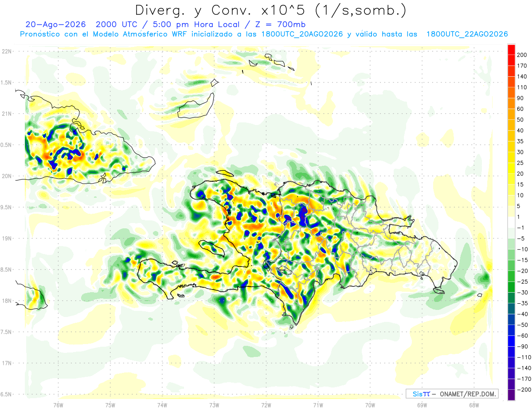This screenshot has height=411, width=532.
Task: Click the colorbar value '170' near top
Action: click(x=522, y=66)
